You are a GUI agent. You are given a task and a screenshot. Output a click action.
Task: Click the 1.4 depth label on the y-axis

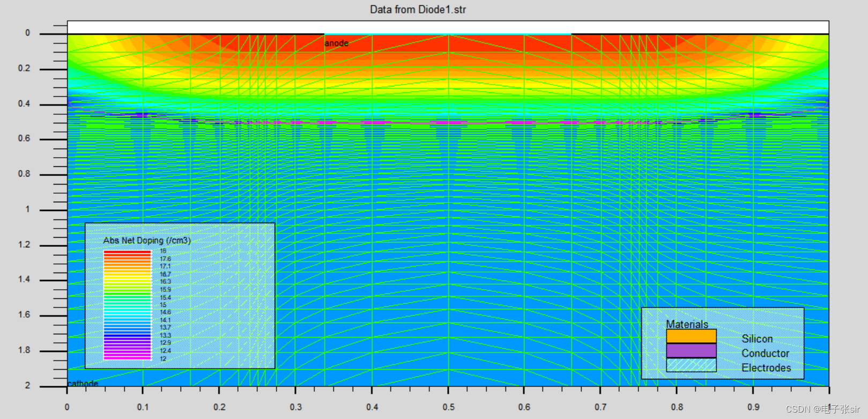click(x=24, y=280)
